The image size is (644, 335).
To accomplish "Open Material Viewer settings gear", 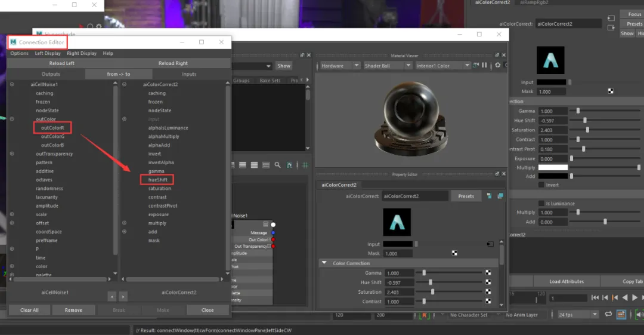I will pos(498,65).
